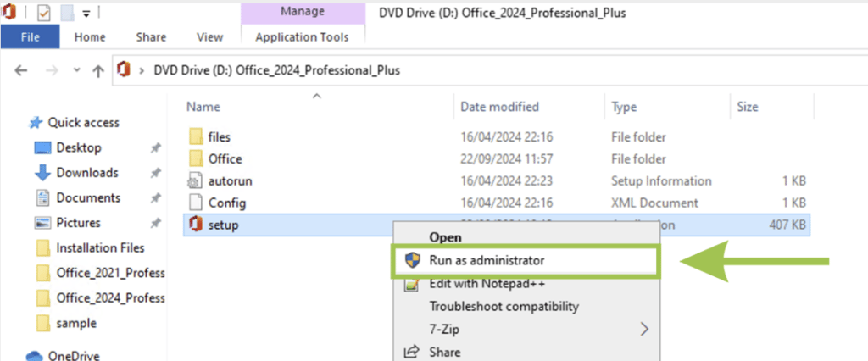Viewport: 868px width, 361px height.
Task: Click the Office folder icon in file list
Action: pos(196,159)
